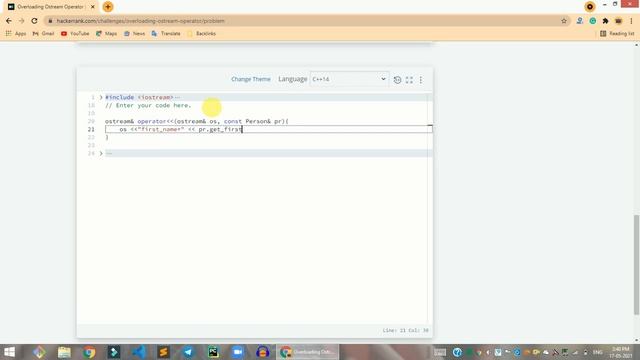Click the green Grammarly extension icon

pos(593,21)
